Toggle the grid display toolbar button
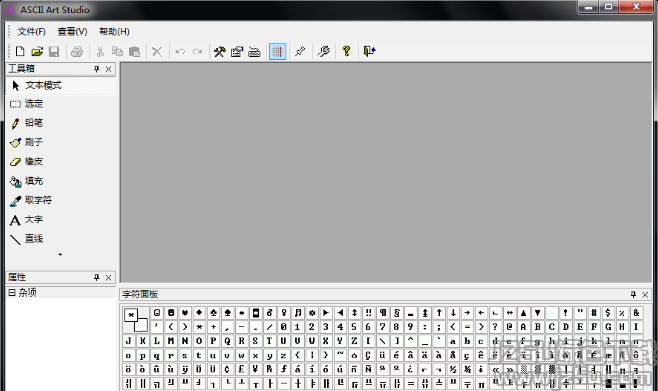This screenshot has width=658, height=391. coord(277,52)
